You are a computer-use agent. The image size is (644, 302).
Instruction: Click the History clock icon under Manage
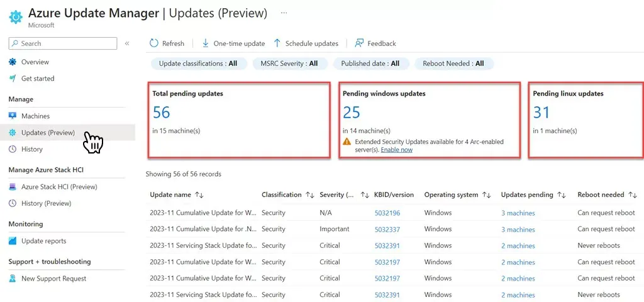pos(13,149)
